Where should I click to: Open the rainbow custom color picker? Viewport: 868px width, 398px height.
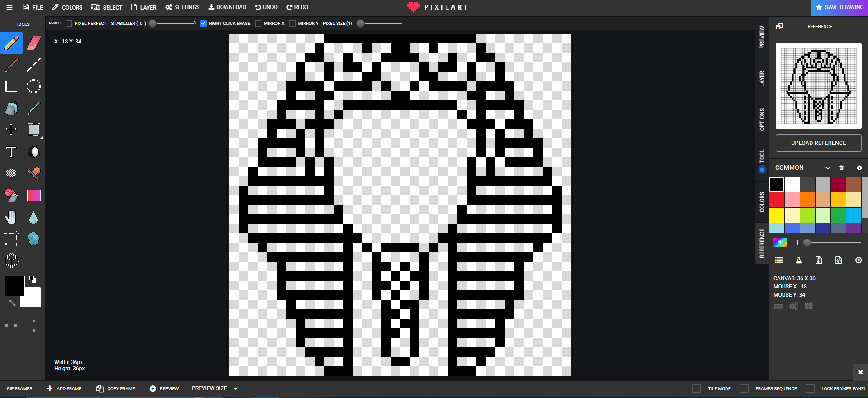780,242
